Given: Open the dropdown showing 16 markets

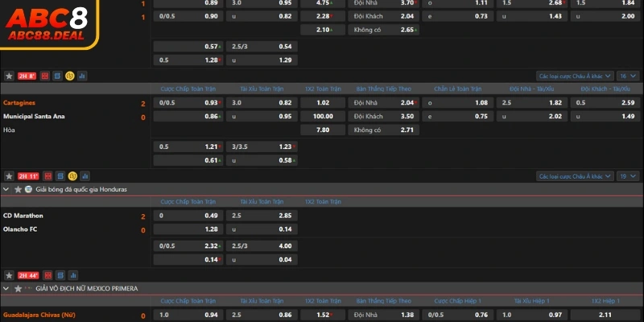Looking at the screenshot, I should tap(623, 76).
